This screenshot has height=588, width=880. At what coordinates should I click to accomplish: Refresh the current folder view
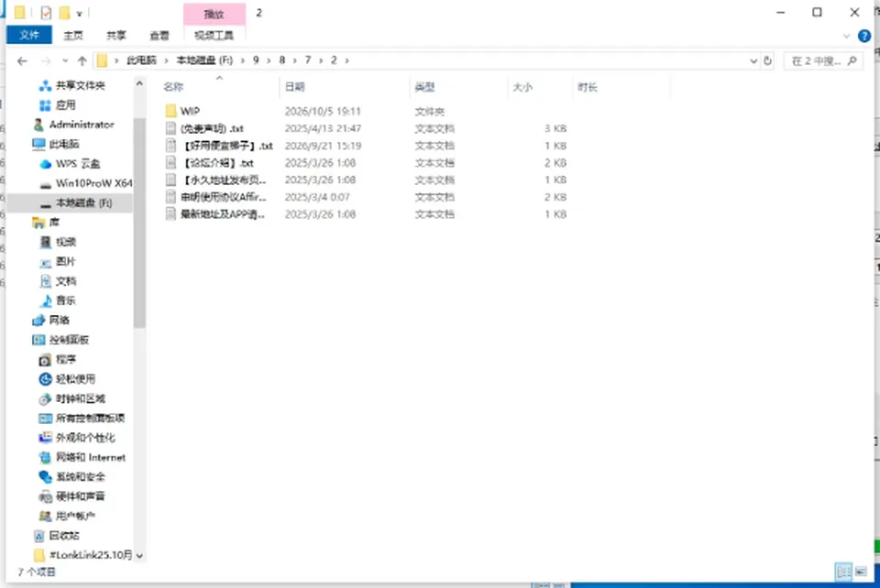[768, 60]
